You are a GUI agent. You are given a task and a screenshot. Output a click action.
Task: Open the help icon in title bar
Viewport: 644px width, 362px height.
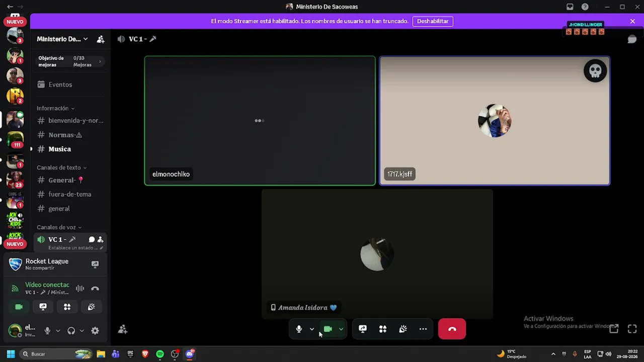click(585, 7)
